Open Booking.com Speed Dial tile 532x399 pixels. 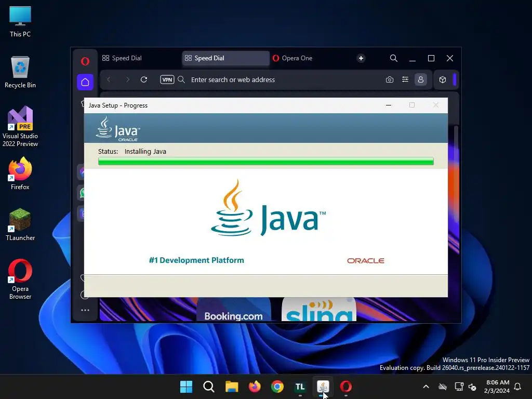pos(234,310)
